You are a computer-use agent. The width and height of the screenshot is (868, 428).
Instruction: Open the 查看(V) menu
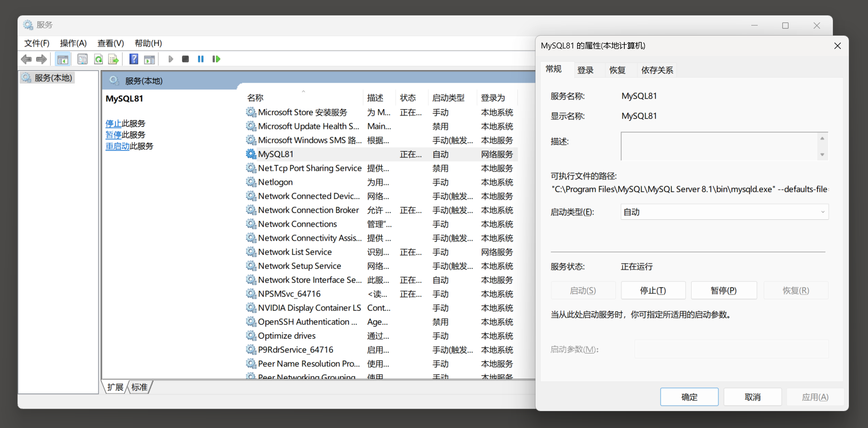111,43
